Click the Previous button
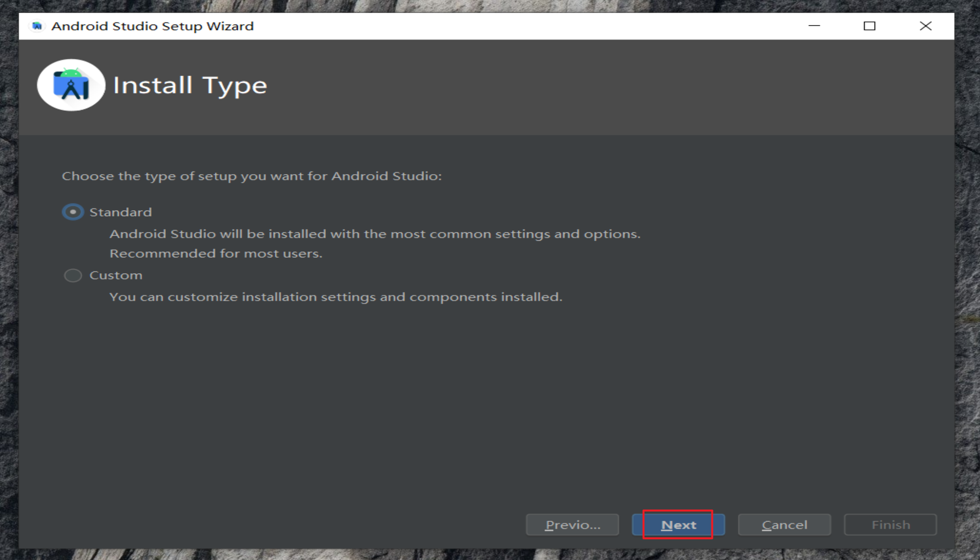This screenshot has height=560, width=980. (x=572, y=524)
